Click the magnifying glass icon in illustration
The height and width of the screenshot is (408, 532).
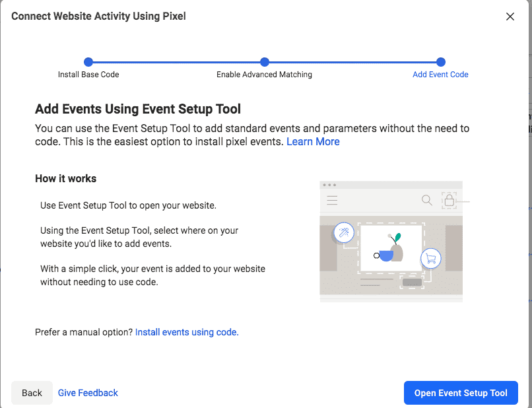427,199
